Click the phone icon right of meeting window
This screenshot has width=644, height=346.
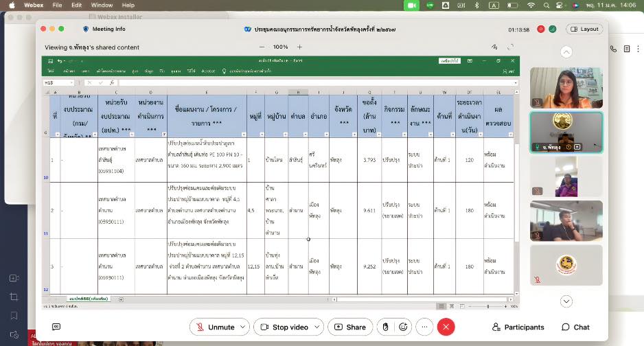[x=613, y=49]
